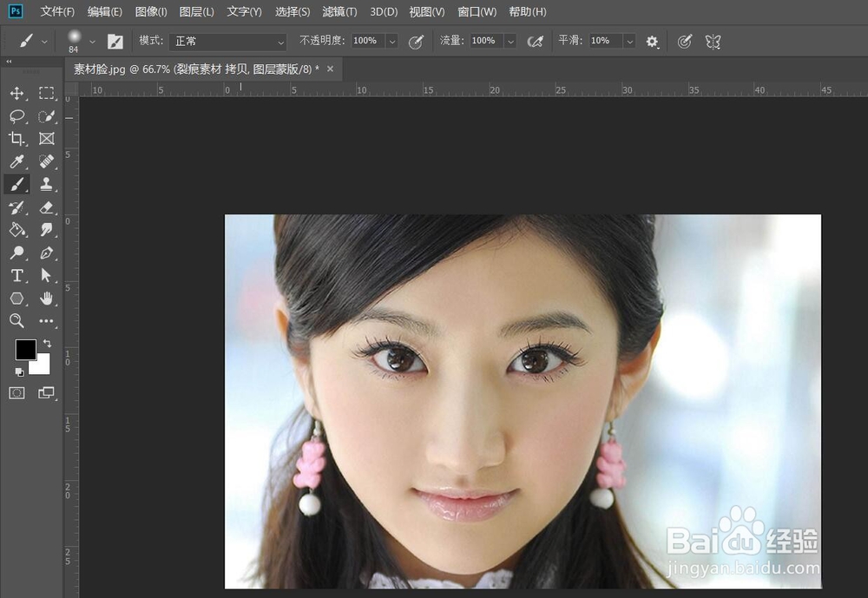Switch to the Eraser tool
Image resolution: width=868 pixels, height=598 pixels.
[48, 207]
